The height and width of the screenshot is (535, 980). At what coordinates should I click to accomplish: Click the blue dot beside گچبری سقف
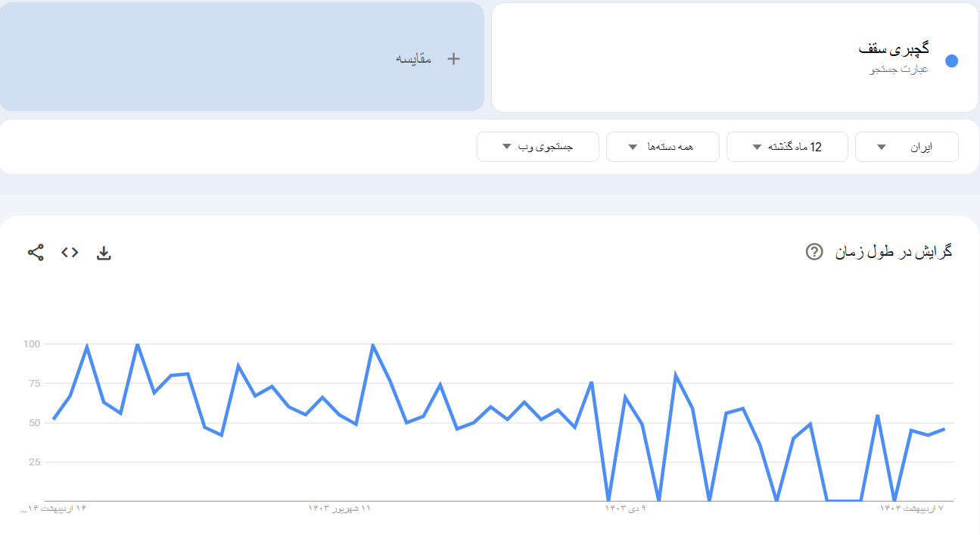(951, 61)
